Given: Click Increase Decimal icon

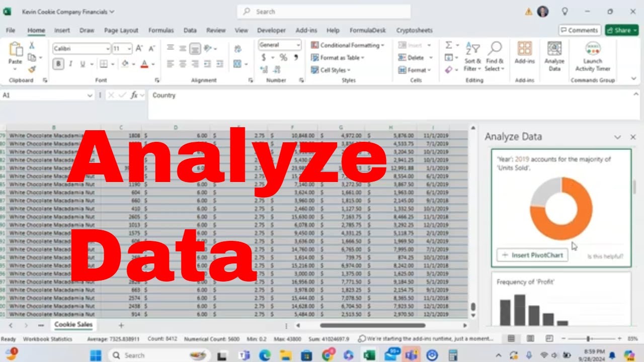Looking at the screenshot, I should [x=264, y=69].
